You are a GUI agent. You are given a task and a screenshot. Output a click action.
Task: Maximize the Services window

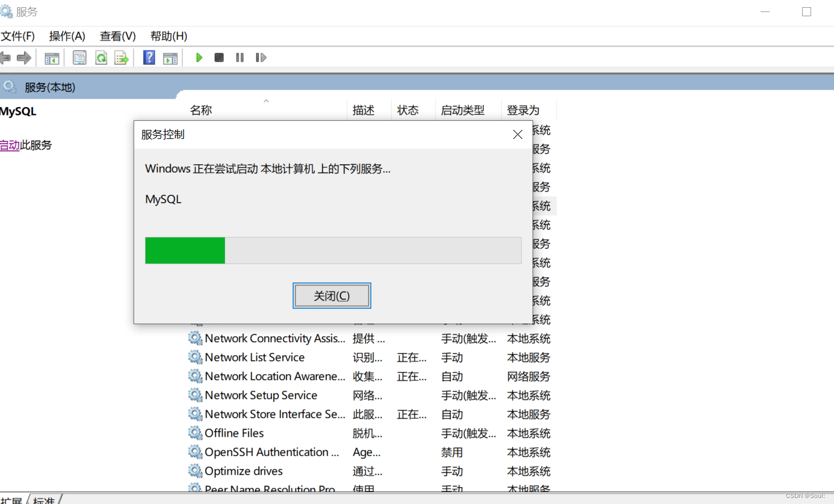point(807,11)
